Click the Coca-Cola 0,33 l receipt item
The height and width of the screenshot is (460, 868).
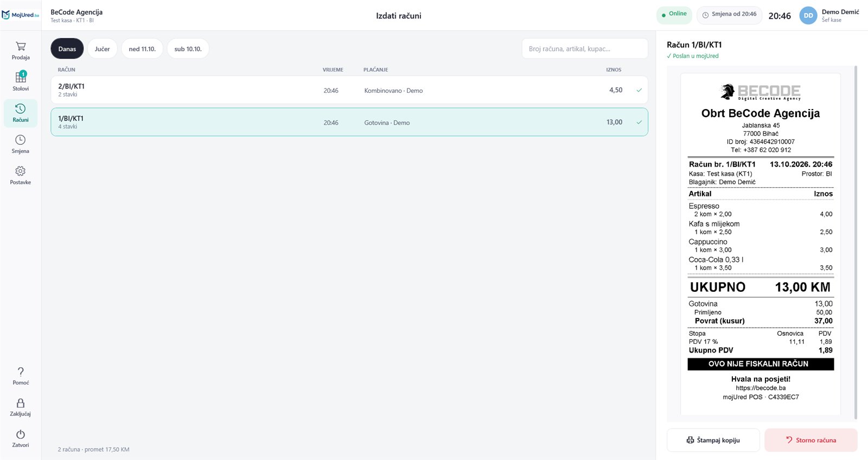(716, 259)
